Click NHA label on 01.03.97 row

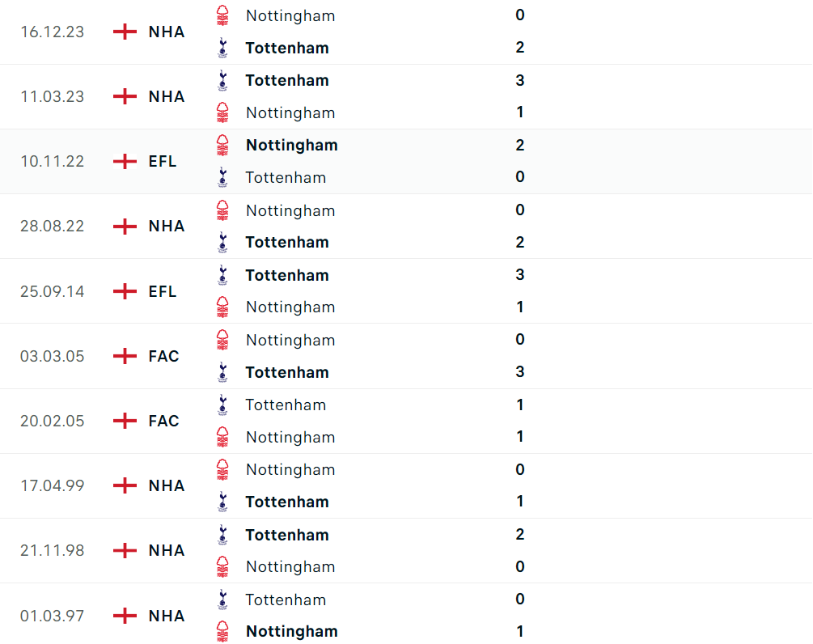[x=167, y=616]
